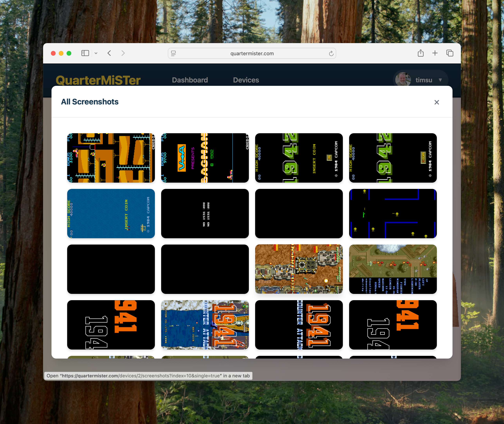Open the Devices nav item
This screenshot has width=504, height=424.
click(x=246, y=80)
